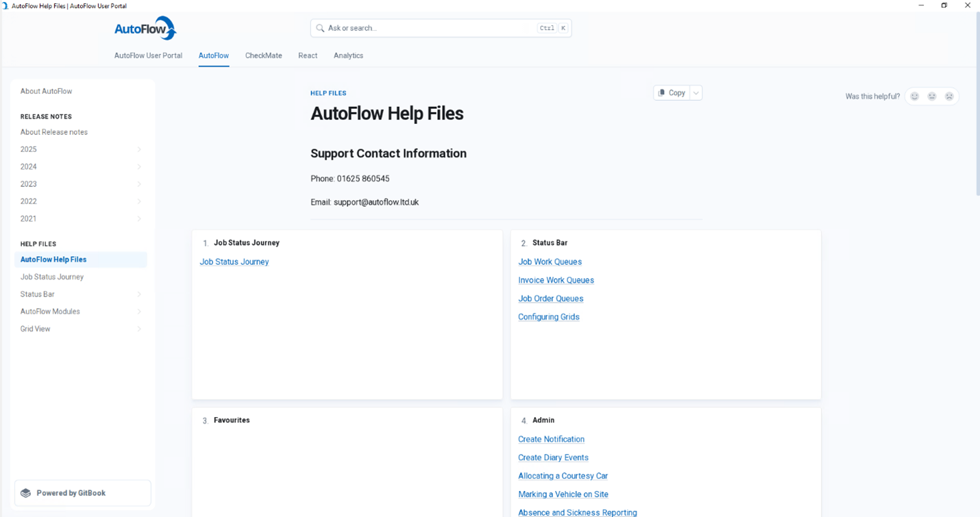
Task: Restore the window with the restore button
Action: (944, 5)
